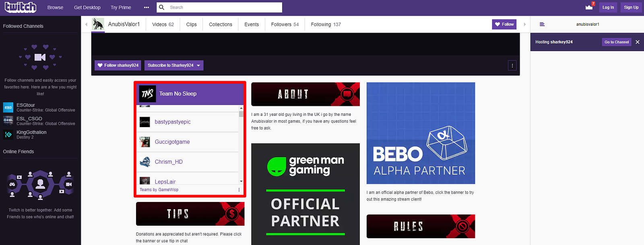Screen dimensions: 644x245
Task: Open the Chrism_HD team member
Action: pyautogui.click(x=169, y=162)
